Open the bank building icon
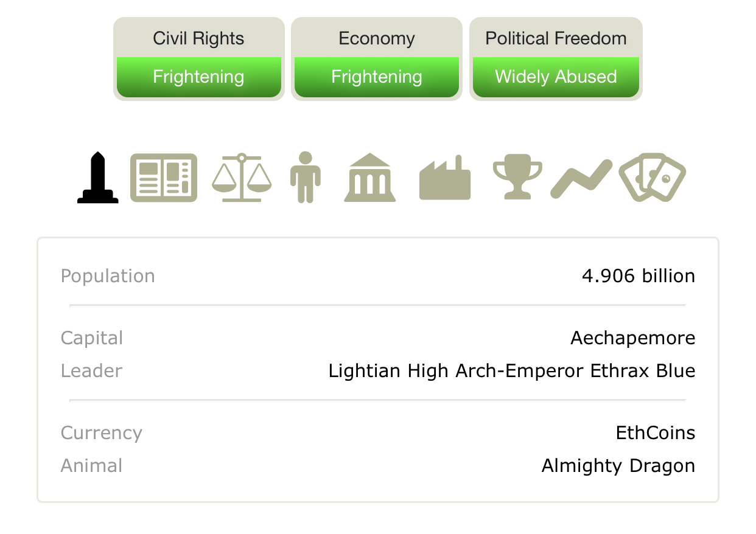Screen dimensions: 756x534 click(370, 178)
